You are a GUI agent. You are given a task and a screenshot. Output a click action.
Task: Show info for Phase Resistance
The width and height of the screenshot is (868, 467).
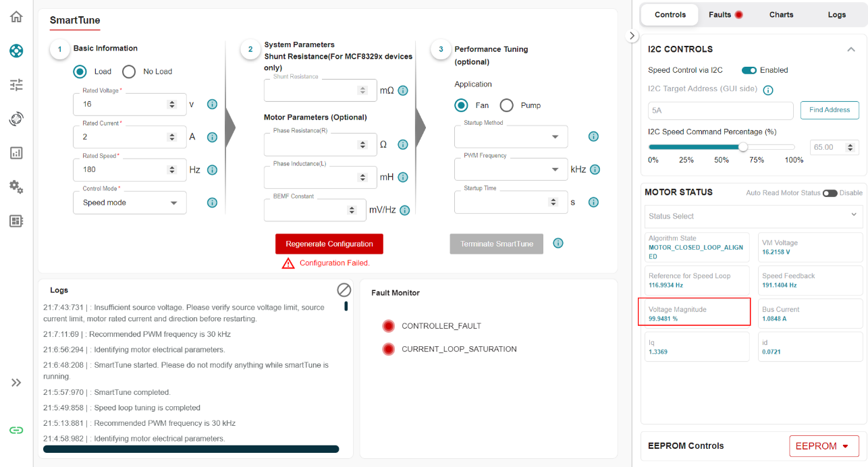403,144
